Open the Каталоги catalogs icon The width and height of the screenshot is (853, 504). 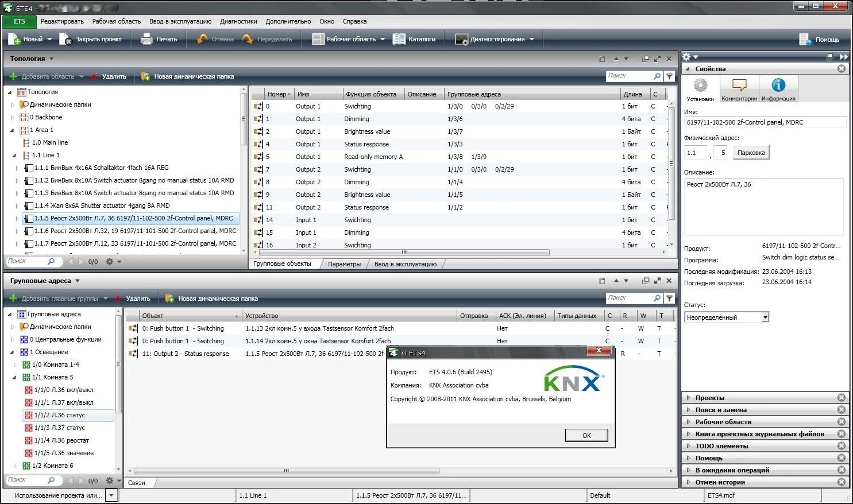(399, 39)
